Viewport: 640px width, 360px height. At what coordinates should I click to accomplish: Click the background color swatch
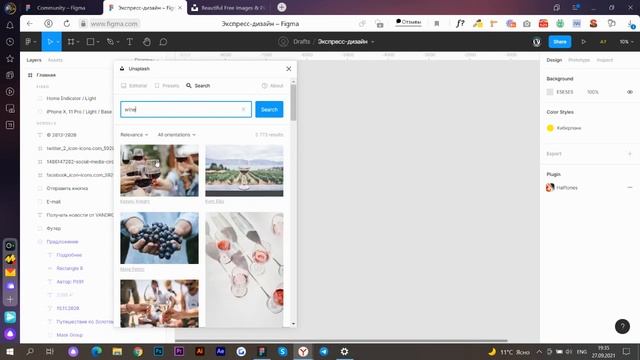(550, 92)
